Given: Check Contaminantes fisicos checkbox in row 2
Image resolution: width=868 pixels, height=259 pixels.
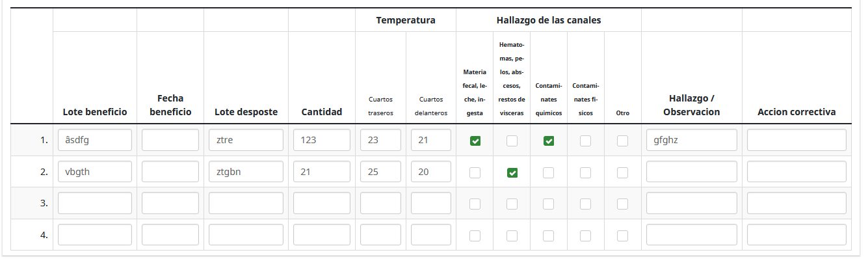Looking at the screenshot, I should tap(586, 172).
